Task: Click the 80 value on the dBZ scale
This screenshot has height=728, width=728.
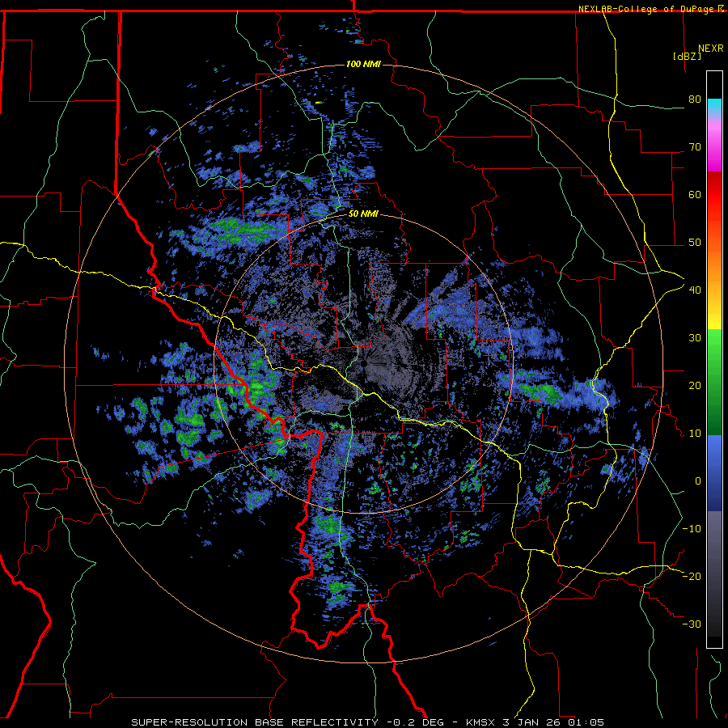Action: (695, 99)
